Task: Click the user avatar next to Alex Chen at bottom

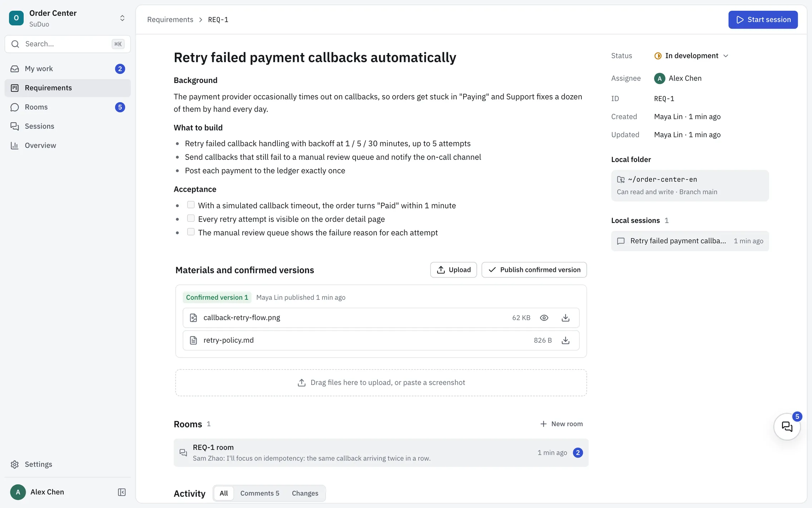Action: [18, 492]
